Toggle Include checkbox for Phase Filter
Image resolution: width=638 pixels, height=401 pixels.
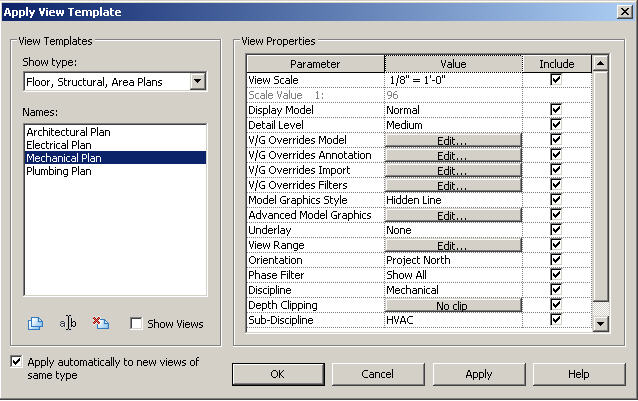click(556, 275)
